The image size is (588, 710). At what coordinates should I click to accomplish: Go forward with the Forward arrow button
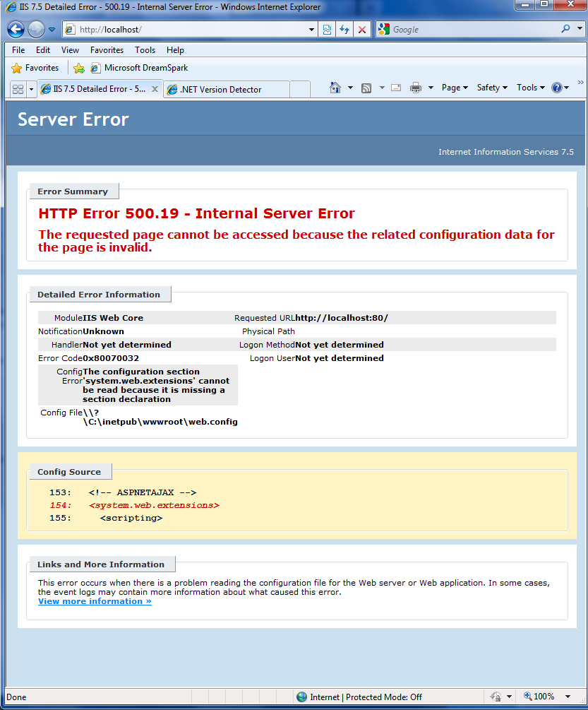click(x=36, y=30)
